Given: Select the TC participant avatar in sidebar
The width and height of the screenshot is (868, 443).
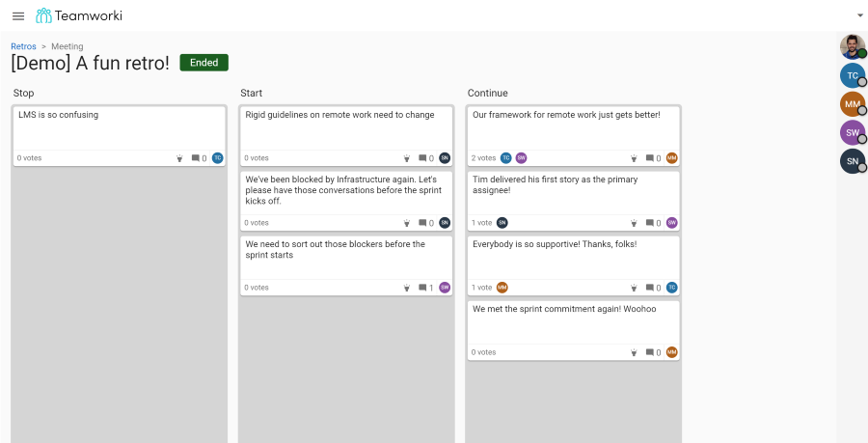Looking at the screenshot, I should coord(853,76).
